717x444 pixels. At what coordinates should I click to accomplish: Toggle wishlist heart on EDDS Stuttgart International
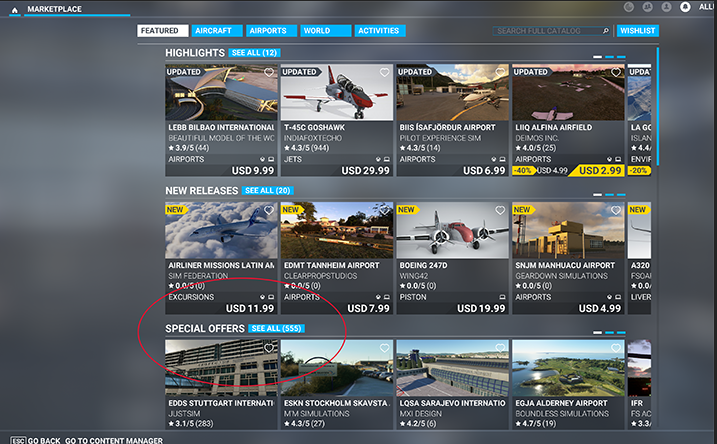point(269,348)
